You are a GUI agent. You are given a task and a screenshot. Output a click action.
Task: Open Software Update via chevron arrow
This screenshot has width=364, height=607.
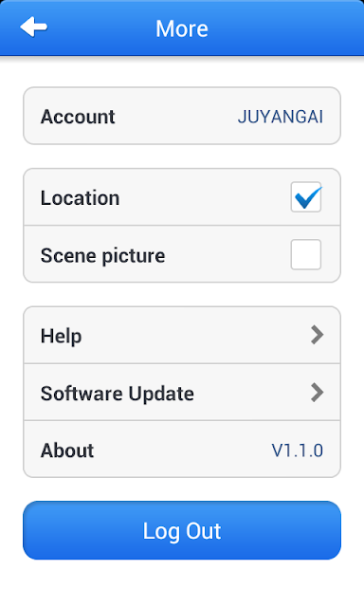[317, 393]
